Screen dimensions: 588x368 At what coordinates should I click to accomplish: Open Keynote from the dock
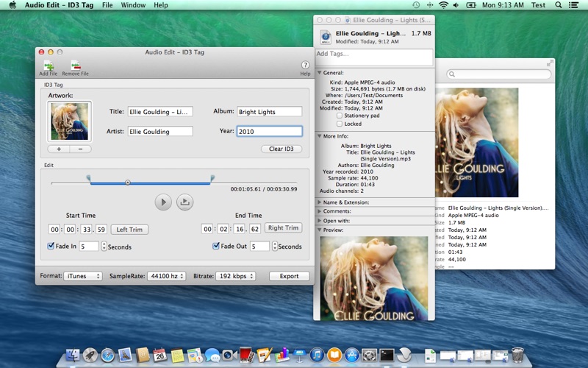click(300, 355)
